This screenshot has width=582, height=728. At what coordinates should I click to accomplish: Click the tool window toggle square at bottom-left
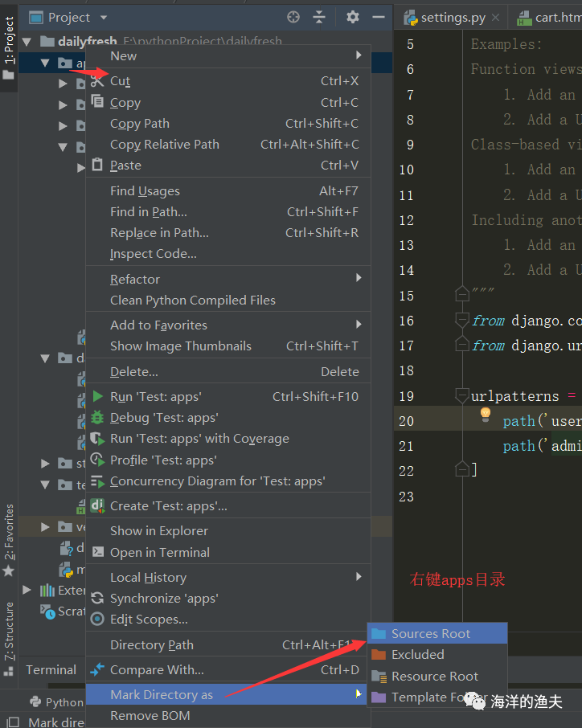(11, 722)
